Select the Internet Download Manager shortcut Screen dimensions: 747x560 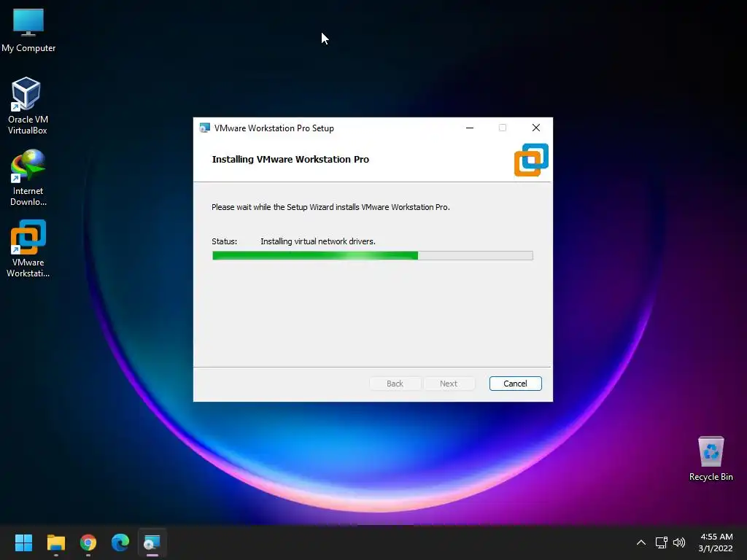coord(28,178)
